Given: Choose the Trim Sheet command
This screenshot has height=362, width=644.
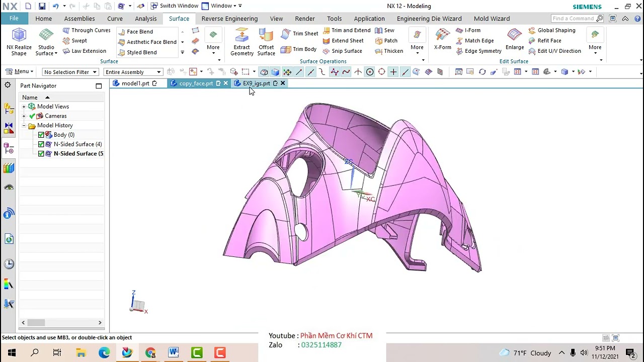Looking at the screenshot, I should tap(300, 34).
